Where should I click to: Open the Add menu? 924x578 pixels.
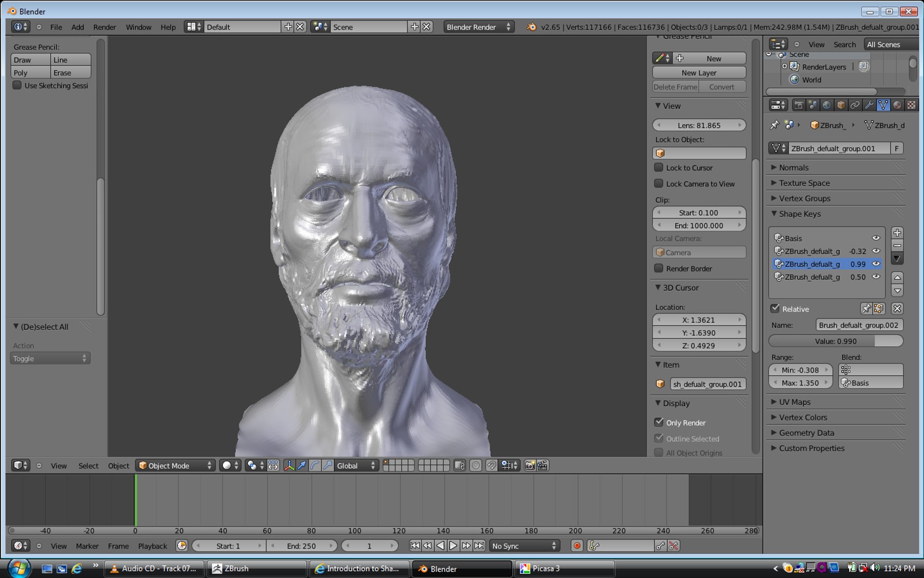point(78,27)
